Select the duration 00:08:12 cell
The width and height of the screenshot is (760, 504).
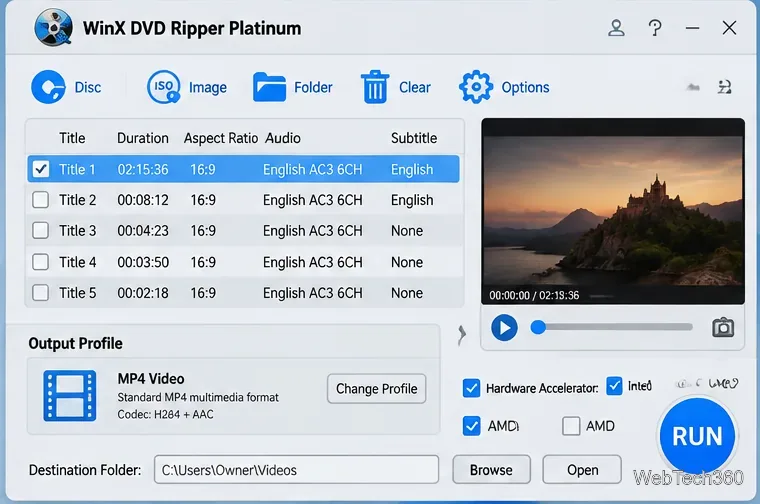[x=143, y=200]
